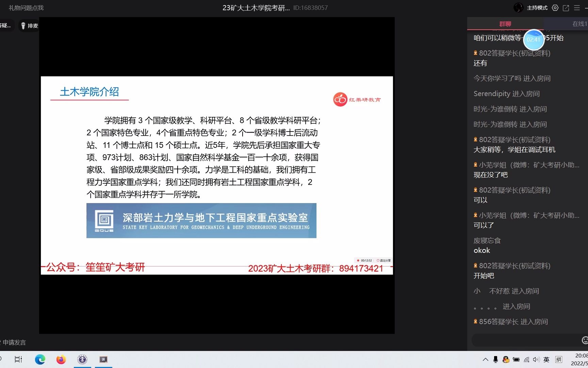Click the 课 classroom app in taskbar
Viewport: 588px width, 368px height.
click(x=103, y=359)
